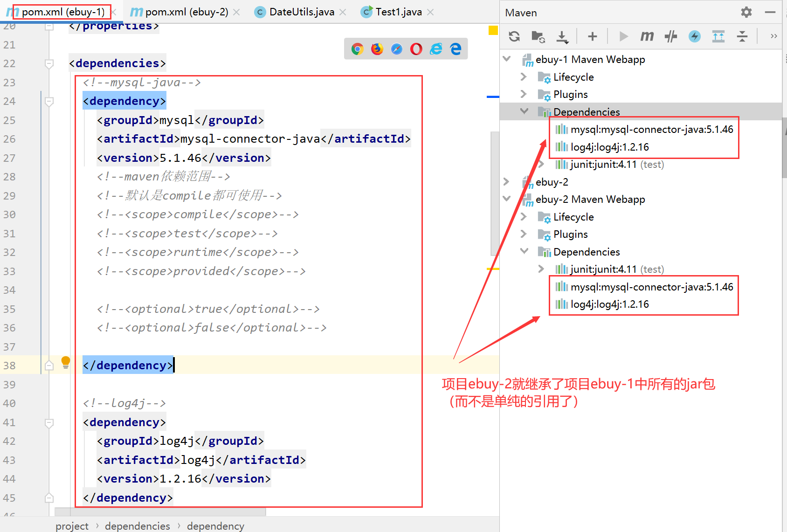787x532 pixels.
Task: Show more Maven toolbar actions chevron
Action: coord(774,36)
